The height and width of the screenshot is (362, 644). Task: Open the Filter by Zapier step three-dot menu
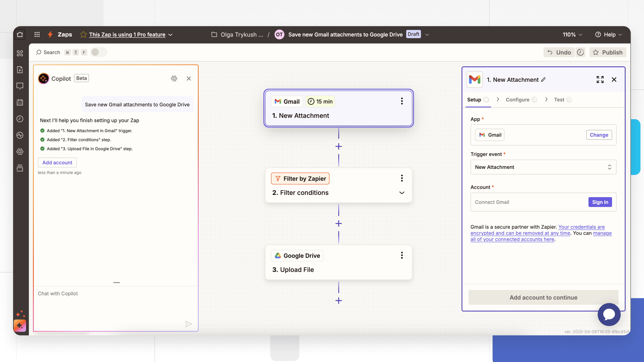402,178
